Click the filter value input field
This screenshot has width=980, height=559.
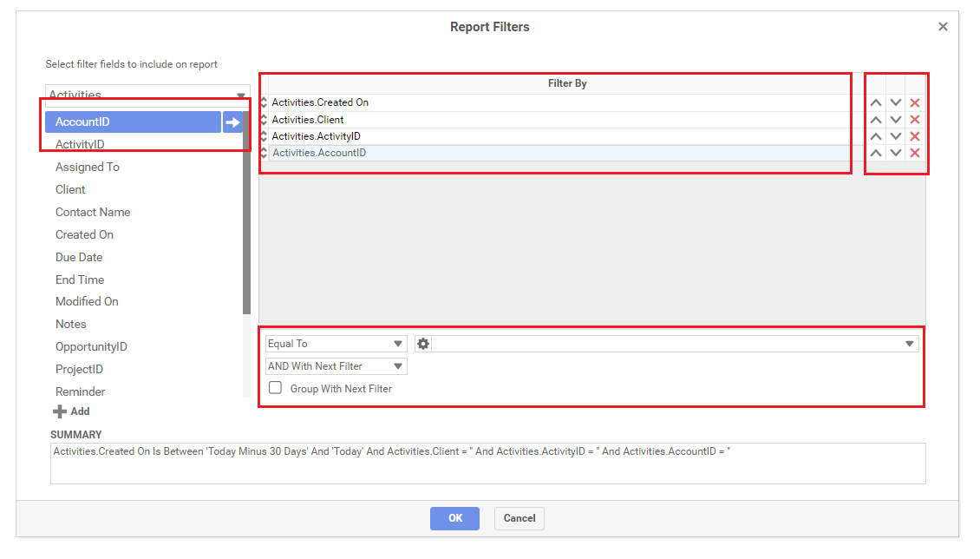pyautogui.click(x=666, y=344)
